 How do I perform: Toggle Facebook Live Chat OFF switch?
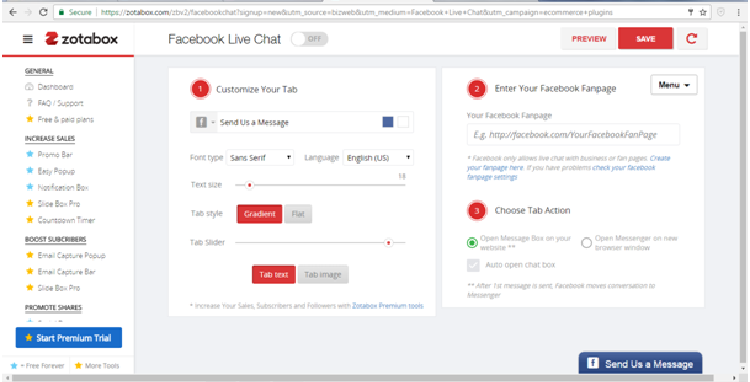point(309,39)
